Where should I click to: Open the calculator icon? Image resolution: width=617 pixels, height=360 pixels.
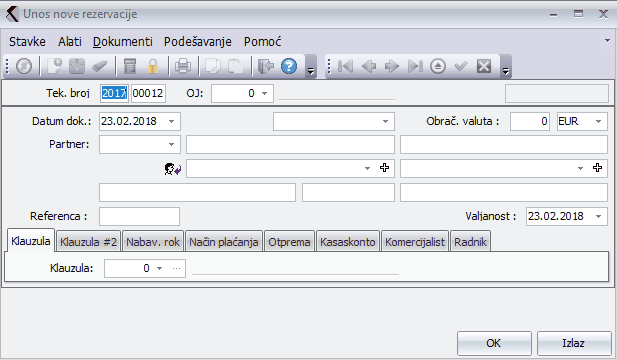pos(130,66)
